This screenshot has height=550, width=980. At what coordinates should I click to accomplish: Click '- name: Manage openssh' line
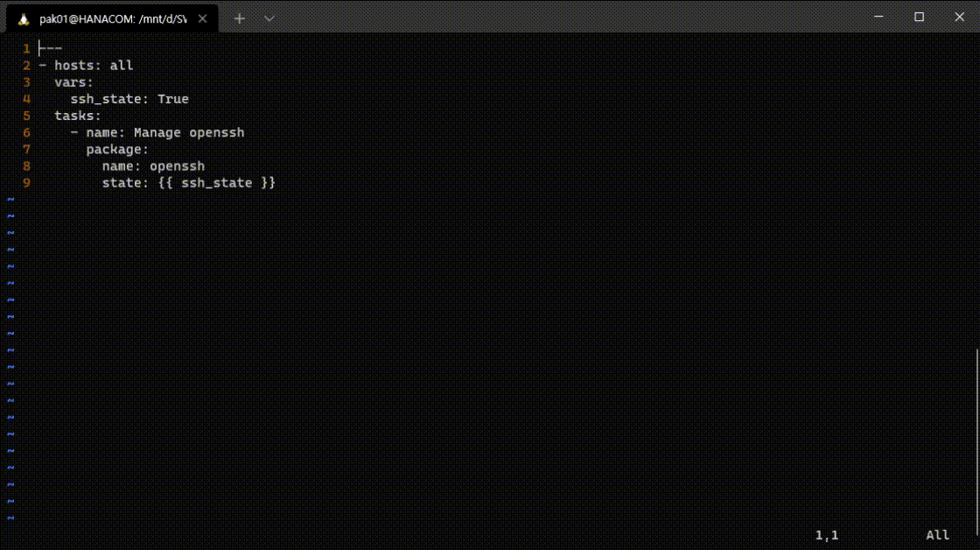(157, 132)
